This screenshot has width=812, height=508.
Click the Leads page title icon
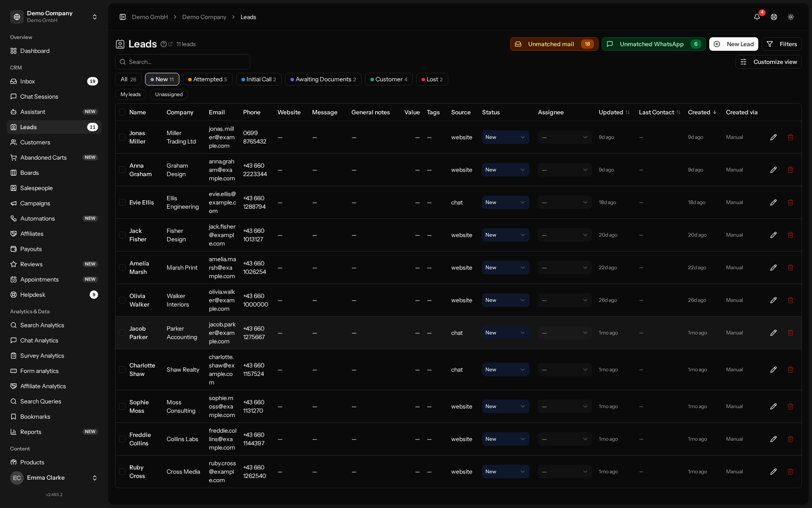point(120,44)
